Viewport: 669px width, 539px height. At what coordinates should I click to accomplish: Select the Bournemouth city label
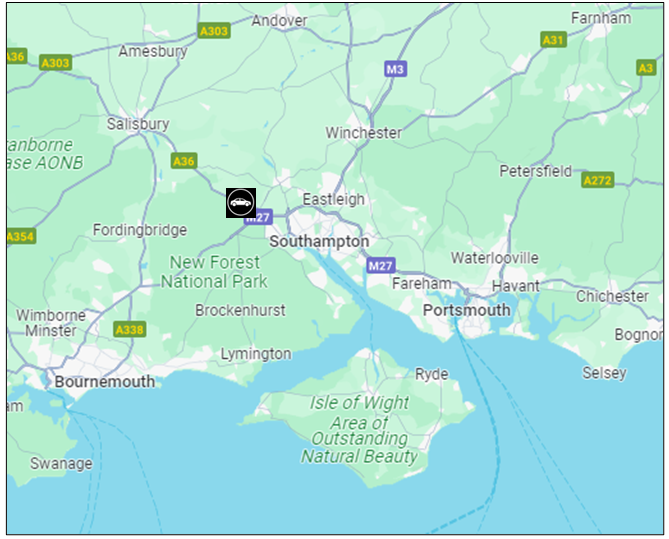pyautogui.click(x=105, y=382)
